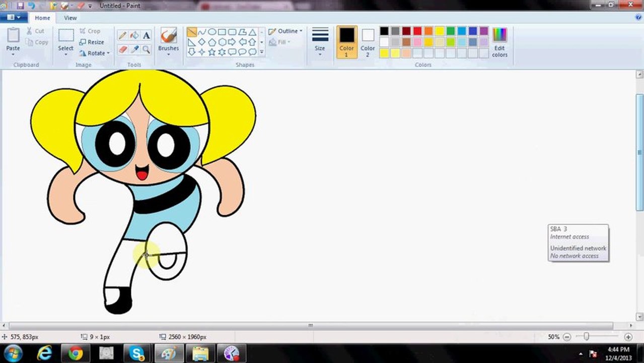Screen dimensions: 644x363
Task: Expand the Shapes gallery more arrow
Action: [261, 52]
